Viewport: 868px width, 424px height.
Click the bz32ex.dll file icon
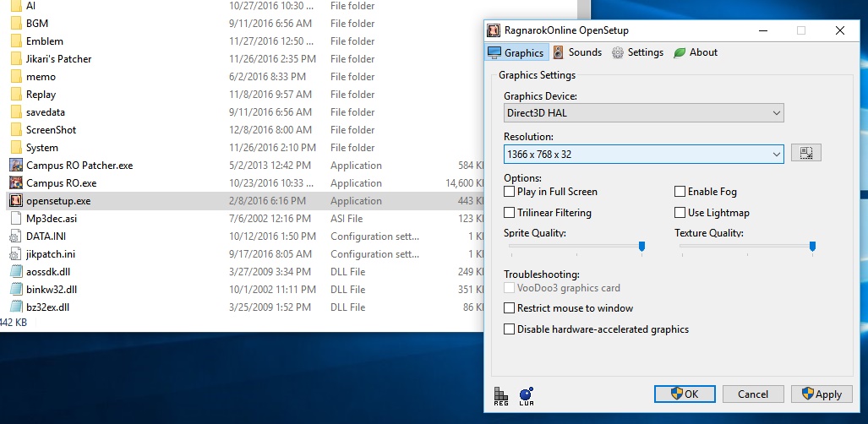(x=16, y=307)
